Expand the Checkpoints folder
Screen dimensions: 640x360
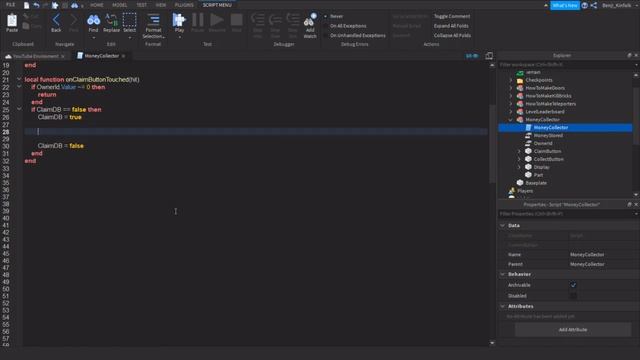511,80
